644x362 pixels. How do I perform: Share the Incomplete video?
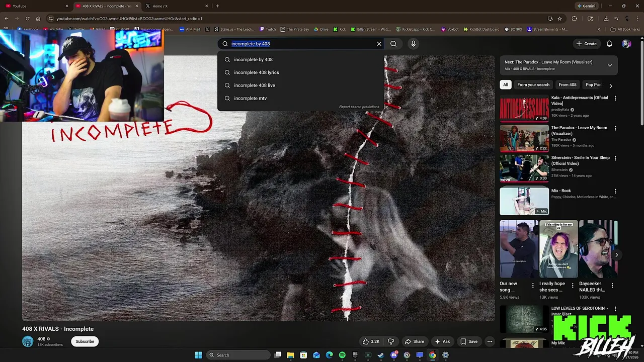(414, 341)
